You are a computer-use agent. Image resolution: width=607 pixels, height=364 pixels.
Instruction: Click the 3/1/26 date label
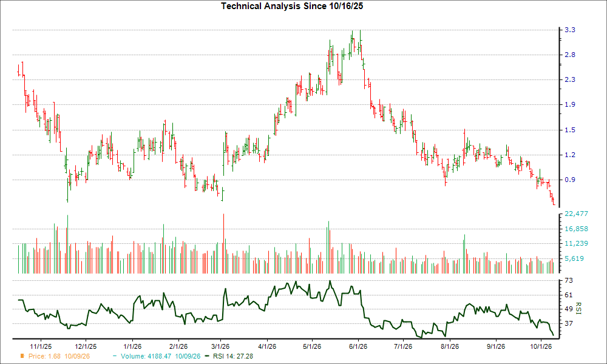coord(220,346)
